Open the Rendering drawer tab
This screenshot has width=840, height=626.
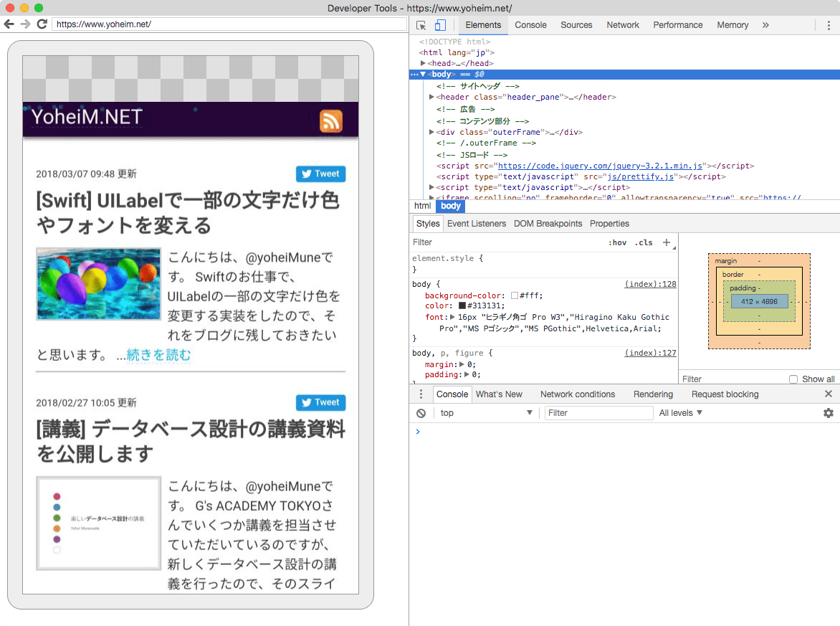click(x=653, y=394)
